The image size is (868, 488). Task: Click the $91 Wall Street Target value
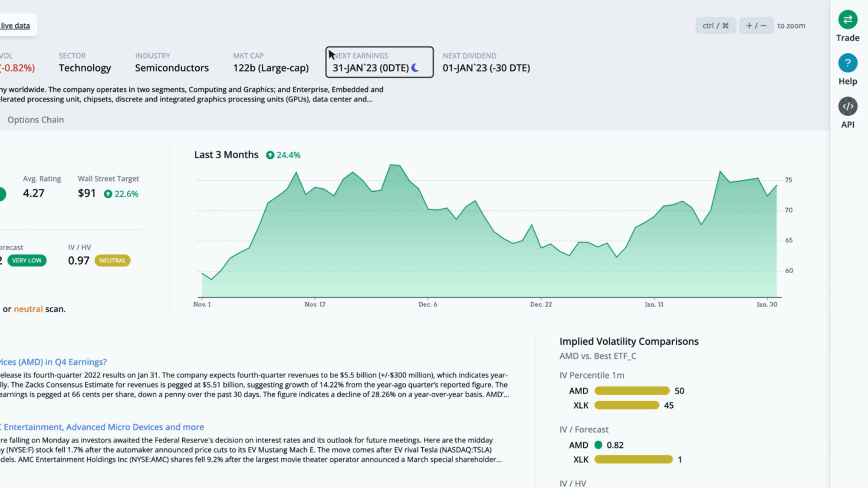point(87,193)
